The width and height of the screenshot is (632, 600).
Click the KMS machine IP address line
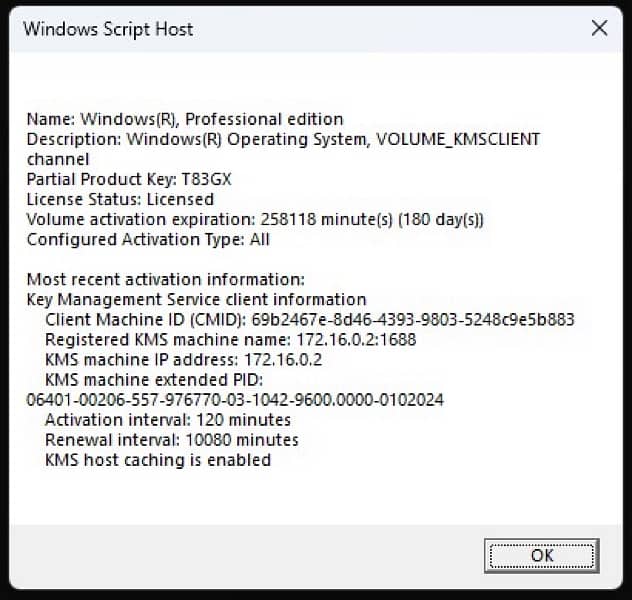pyautogui.click(x=184, y=360)
